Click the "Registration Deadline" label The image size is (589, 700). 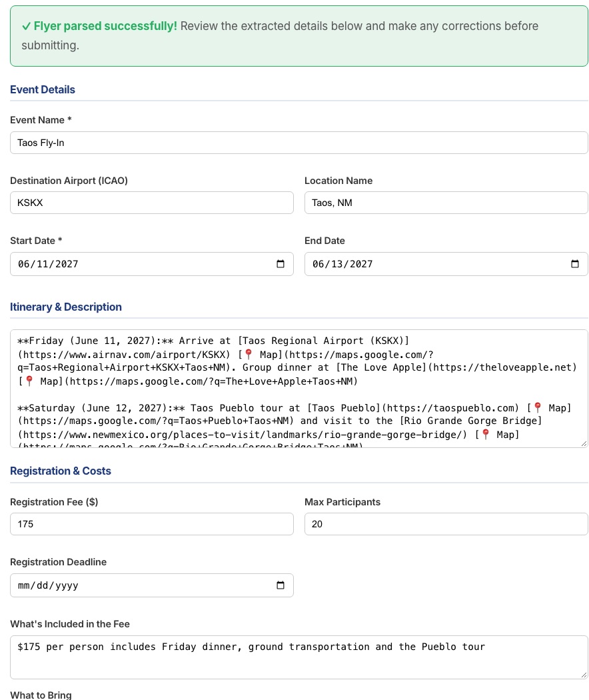[58, 562]
